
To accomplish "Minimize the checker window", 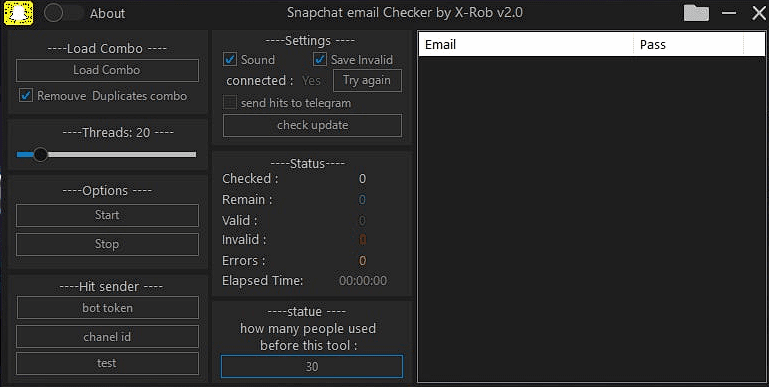I will click(729, 13).
